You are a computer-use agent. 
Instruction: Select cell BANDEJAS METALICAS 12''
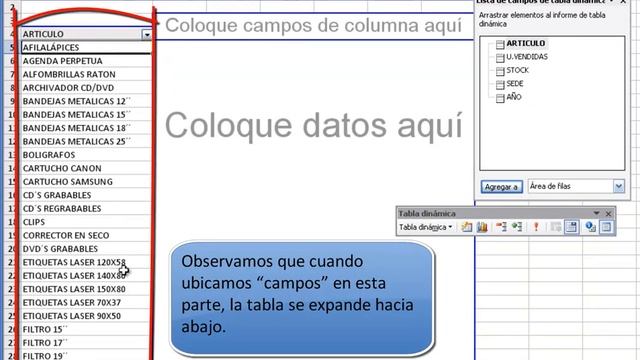click(86, 101)
